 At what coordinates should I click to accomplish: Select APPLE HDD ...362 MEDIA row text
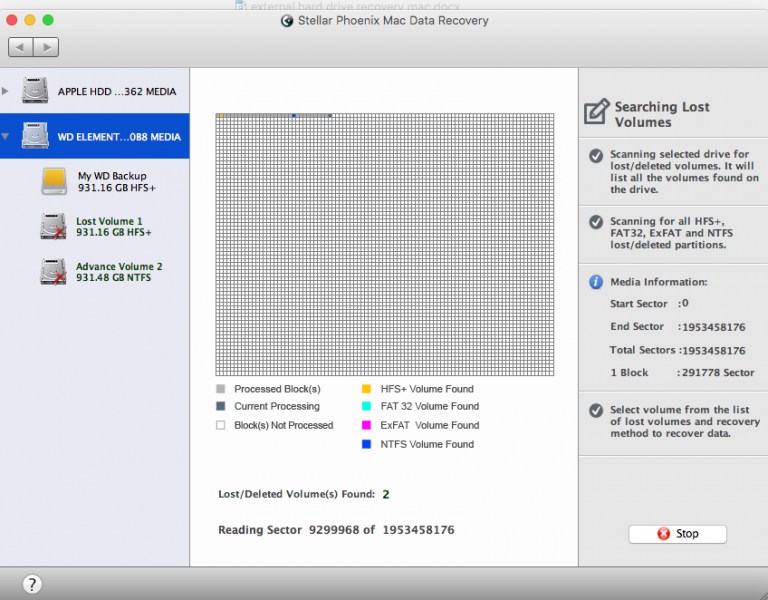point(117,92)
